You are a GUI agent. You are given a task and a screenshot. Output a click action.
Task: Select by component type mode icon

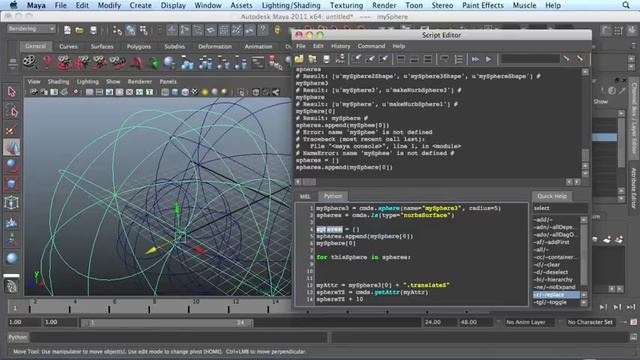[x=144, y=30]
